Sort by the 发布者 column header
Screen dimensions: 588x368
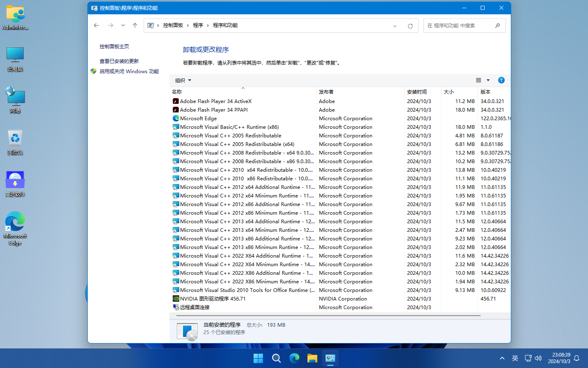tap(360, 92)
